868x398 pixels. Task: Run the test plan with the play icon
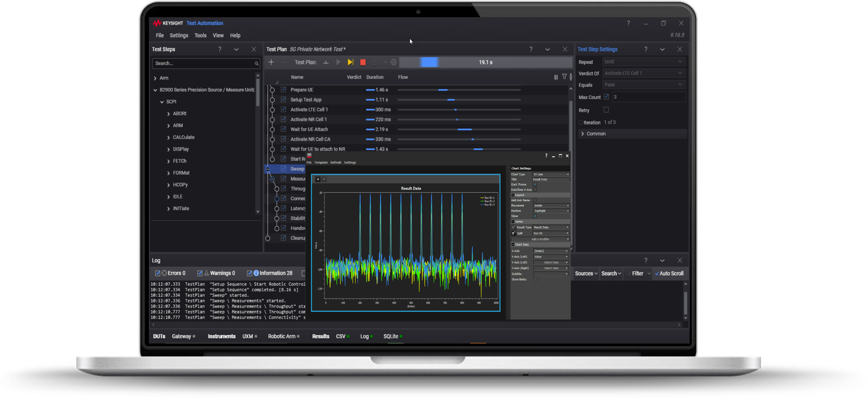[x=338, y=62]
